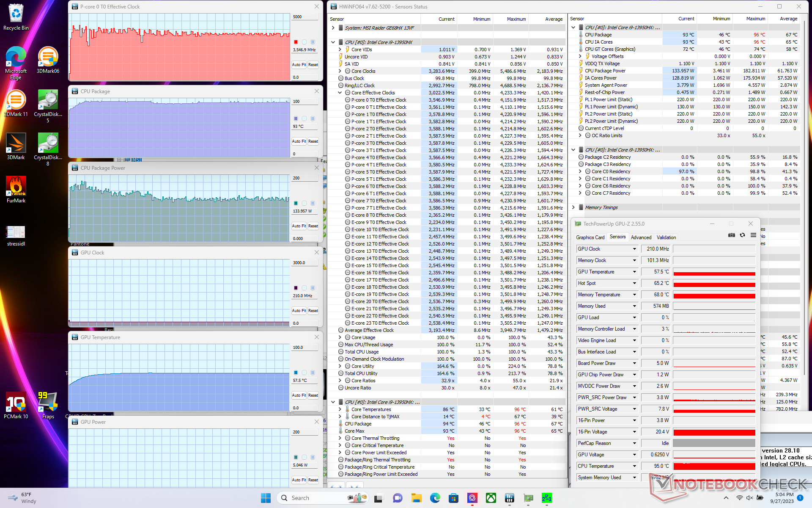Launch Microsoft Edge from the desktop
812x508 pixels.
click(16, 63)
